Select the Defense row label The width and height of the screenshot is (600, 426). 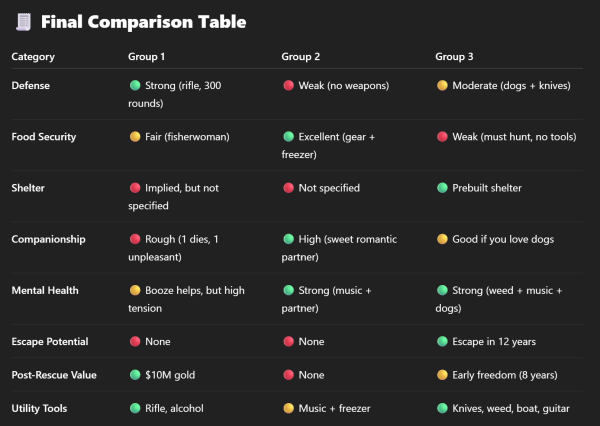tap(31, 86)
